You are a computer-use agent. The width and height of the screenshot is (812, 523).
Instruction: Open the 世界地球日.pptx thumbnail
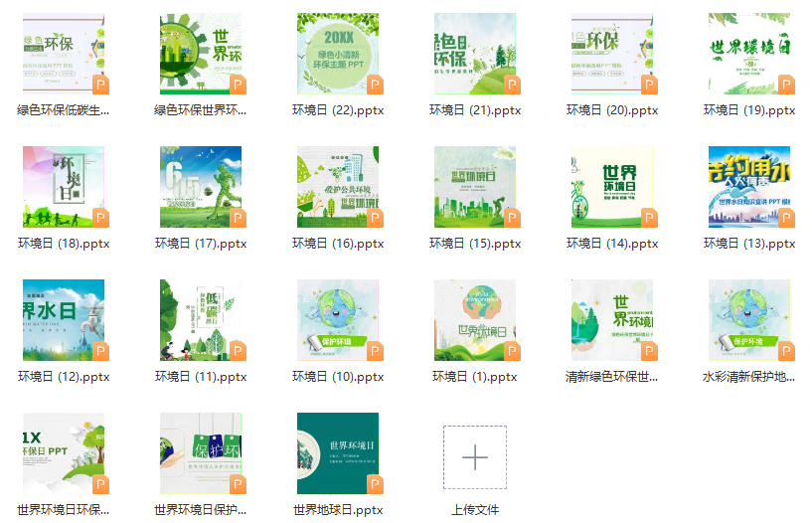(x=338, y=453)
